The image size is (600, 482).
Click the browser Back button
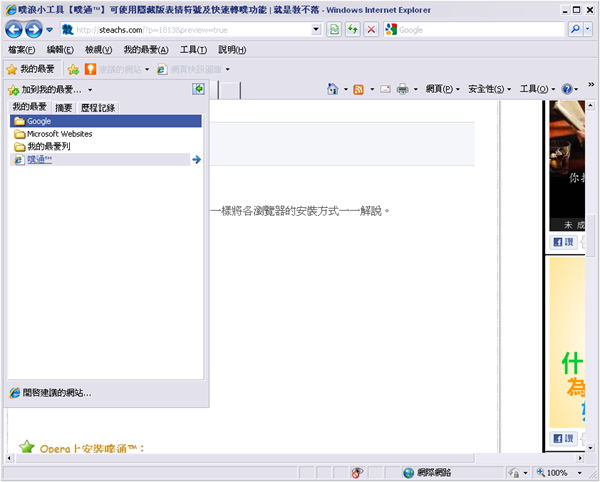click(14, 30)
